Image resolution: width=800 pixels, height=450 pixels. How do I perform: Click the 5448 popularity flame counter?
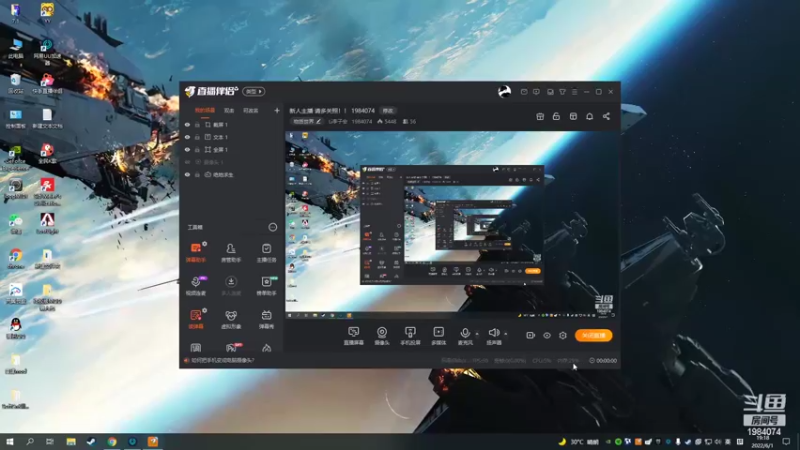[x=387, y=121]
